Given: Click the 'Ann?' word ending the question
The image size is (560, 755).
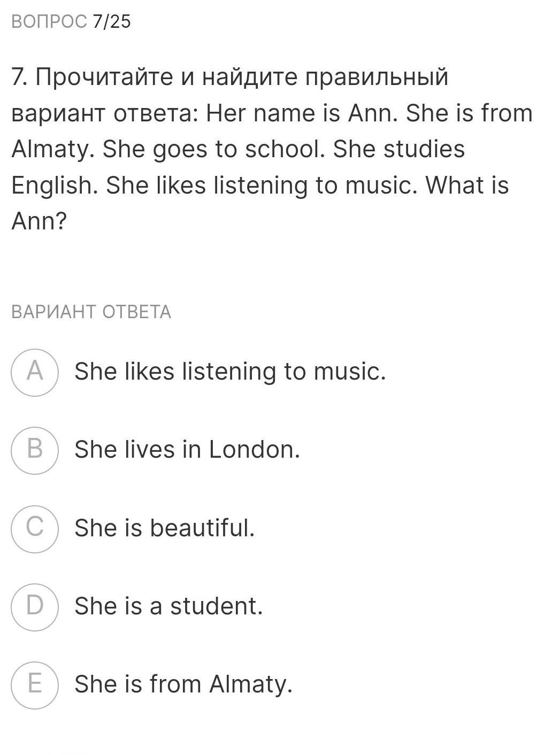Looking at the screenshot, I should (x=39, y=221).
